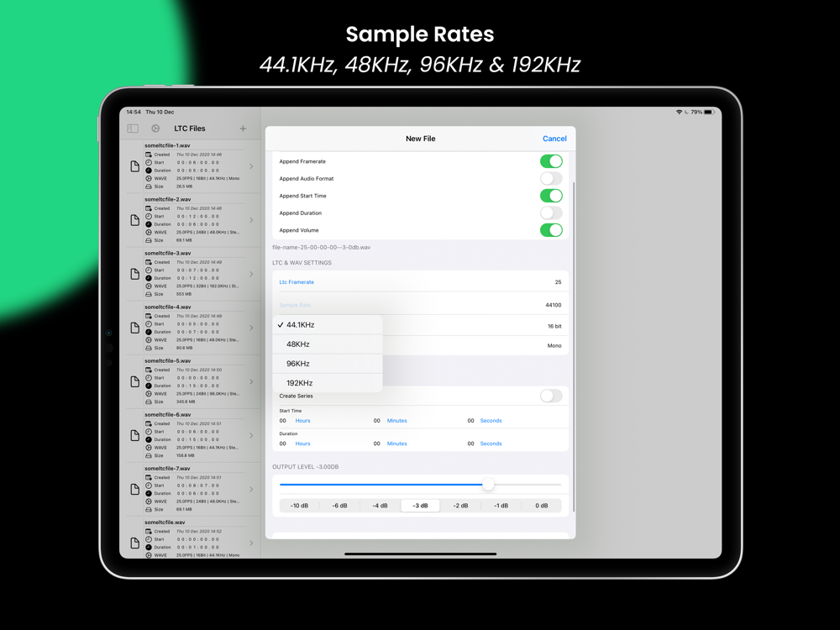The image size is (840, 630).
Task: Open someltcfile-2.wav details via chevron
Action: [251, 220]
